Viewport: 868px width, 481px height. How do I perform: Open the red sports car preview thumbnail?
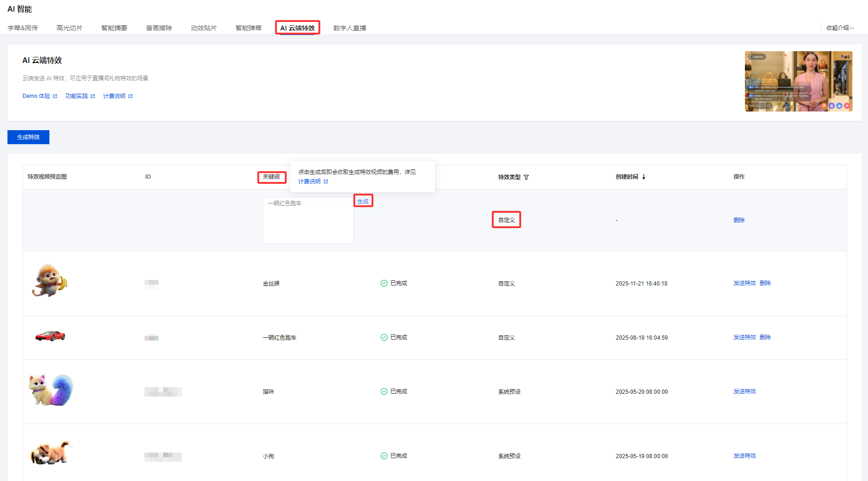(x=50, y=336)
